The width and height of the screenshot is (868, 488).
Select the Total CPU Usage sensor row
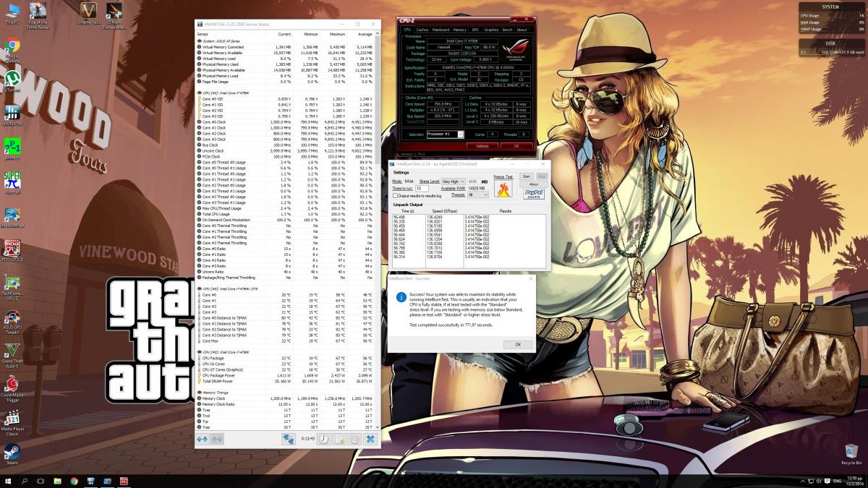[285, 214]
